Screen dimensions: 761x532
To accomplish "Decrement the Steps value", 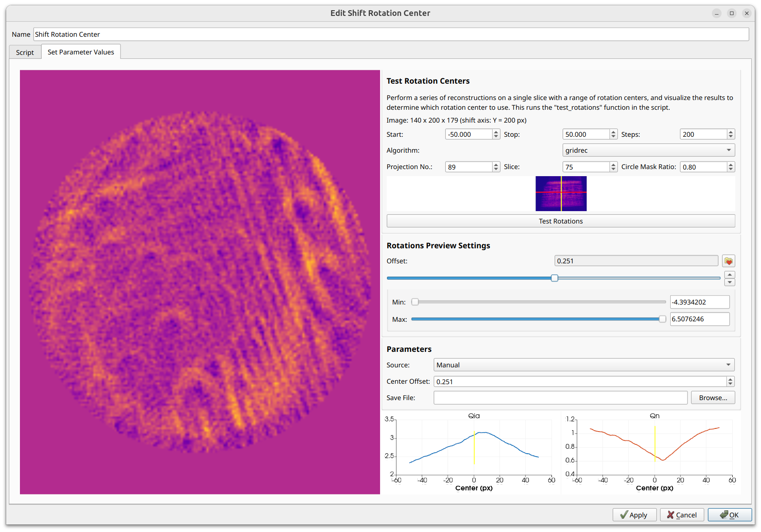I will point(731,137).
